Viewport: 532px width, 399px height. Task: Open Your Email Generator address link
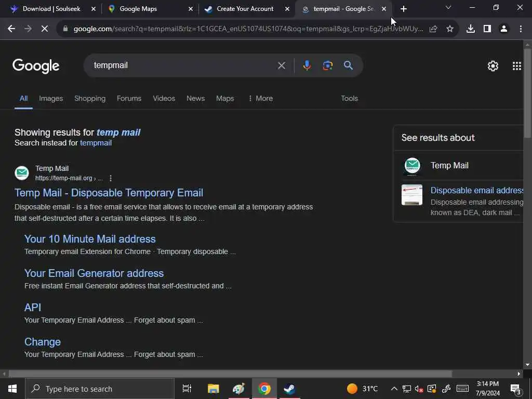tap(94, 273)
